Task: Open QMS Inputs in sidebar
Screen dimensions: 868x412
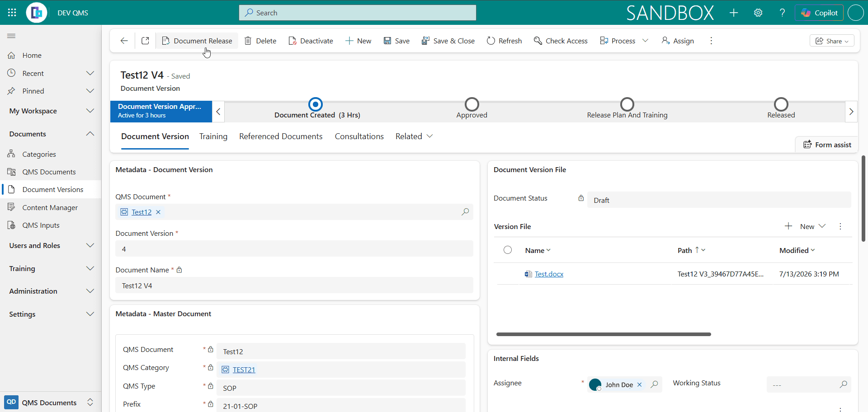Action: [x=41, y=225]
